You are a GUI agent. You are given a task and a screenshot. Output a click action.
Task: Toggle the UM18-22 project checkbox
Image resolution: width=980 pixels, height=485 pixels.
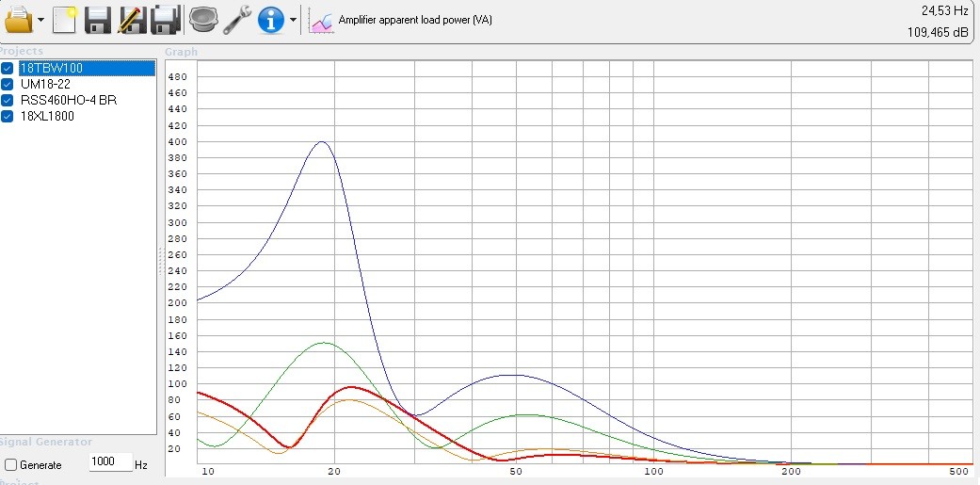8,84
